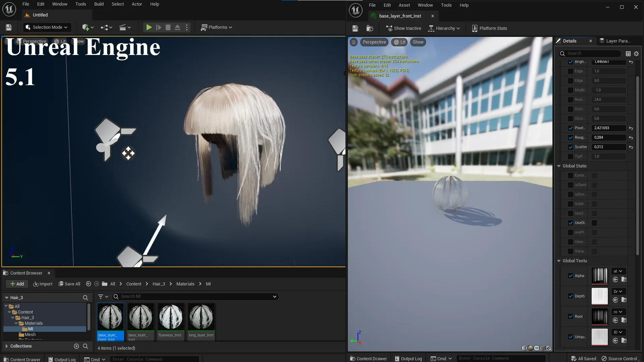Adjust the Roughness value slider
Viewport: 644px width, 362px height.
[x=608, y=137]
